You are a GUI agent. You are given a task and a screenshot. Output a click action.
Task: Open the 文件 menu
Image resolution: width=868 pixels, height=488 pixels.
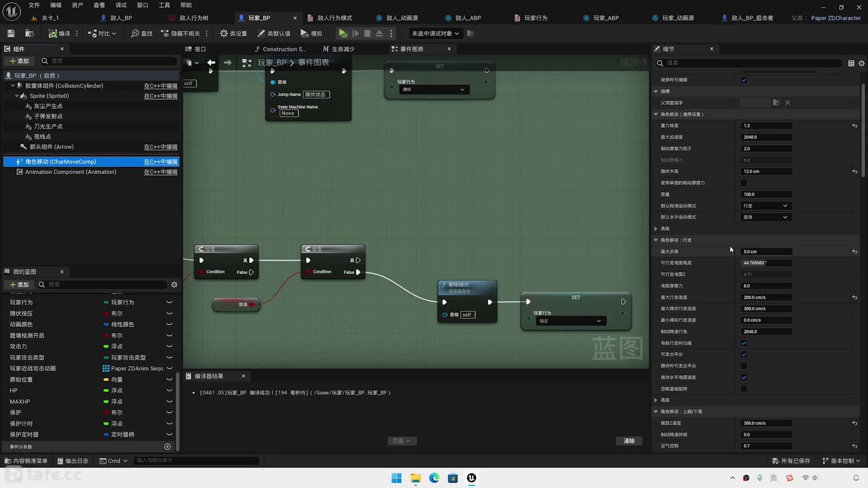coord(34,5)
